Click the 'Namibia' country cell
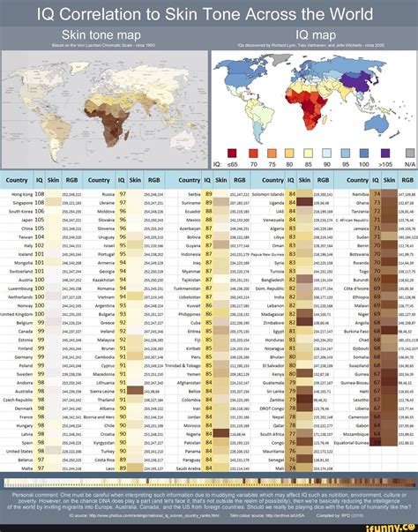 pyautogui.click(x=361, y=194)
